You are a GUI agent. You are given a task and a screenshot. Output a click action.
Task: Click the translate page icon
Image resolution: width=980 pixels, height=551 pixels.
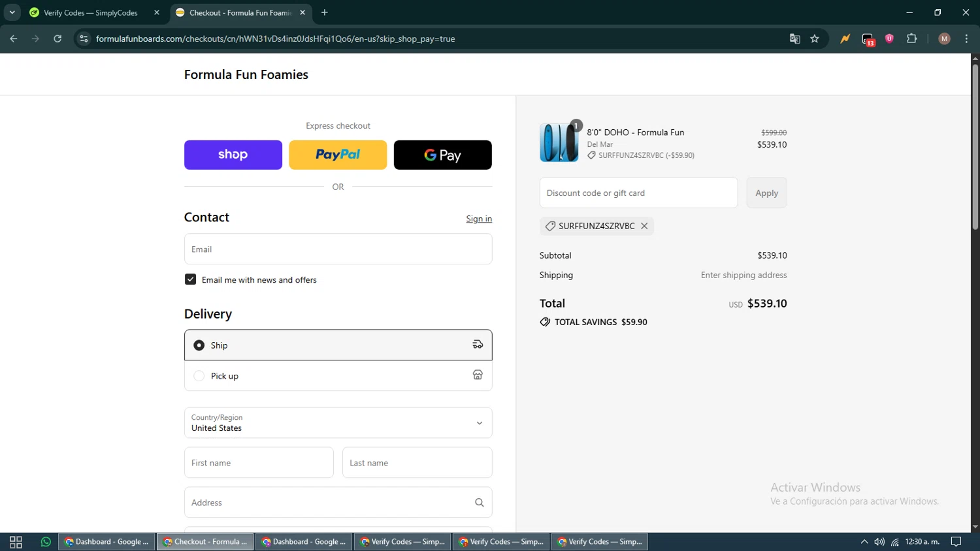[794, 39]
